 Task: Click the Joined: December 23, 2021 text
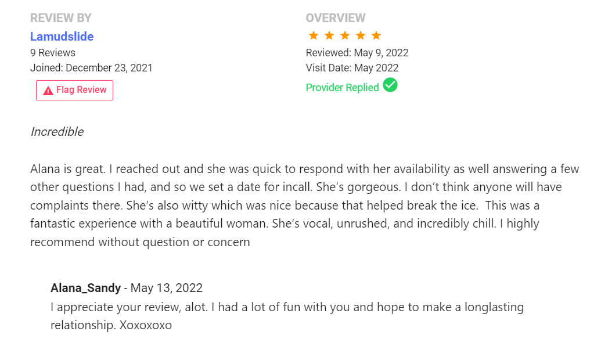pyautogui.click(x=91, y=68)
